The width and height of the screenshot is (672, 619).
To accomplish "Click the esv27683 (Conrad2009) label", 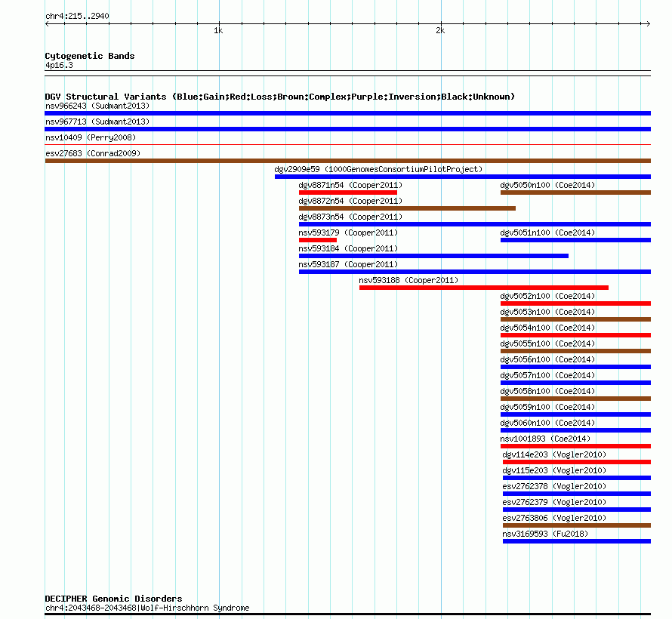I will (93, 153).
